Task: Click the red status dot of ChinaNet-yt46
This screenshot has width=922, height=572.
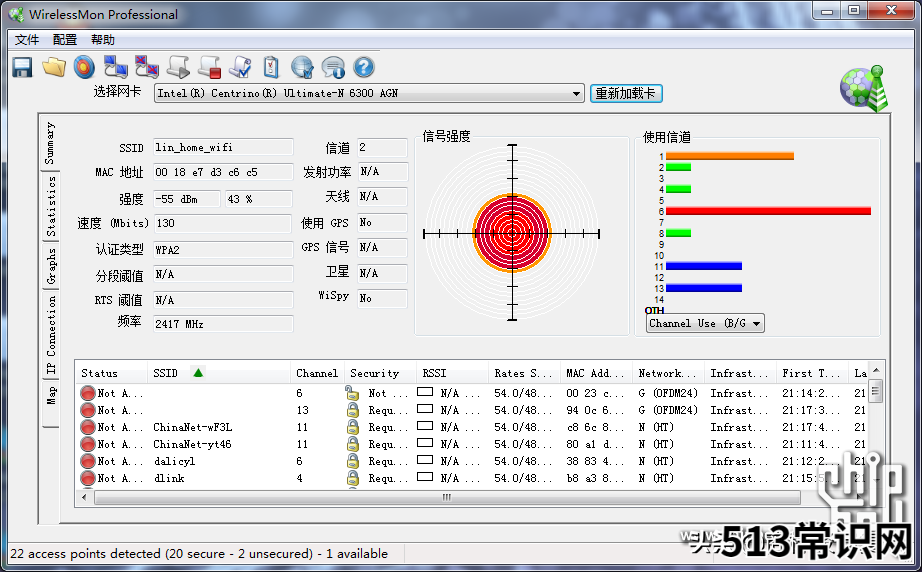Action: (88, 444)
